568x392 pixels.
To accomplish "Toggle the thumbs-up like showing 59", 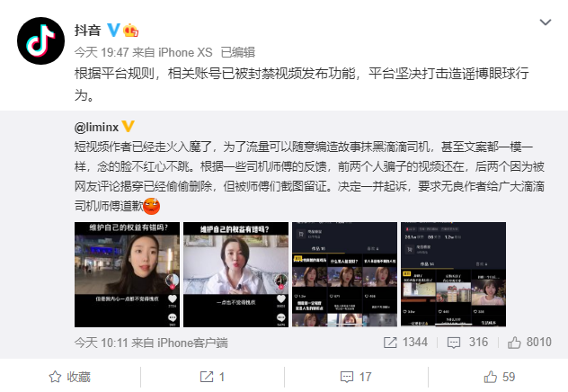I will point(499,377).
